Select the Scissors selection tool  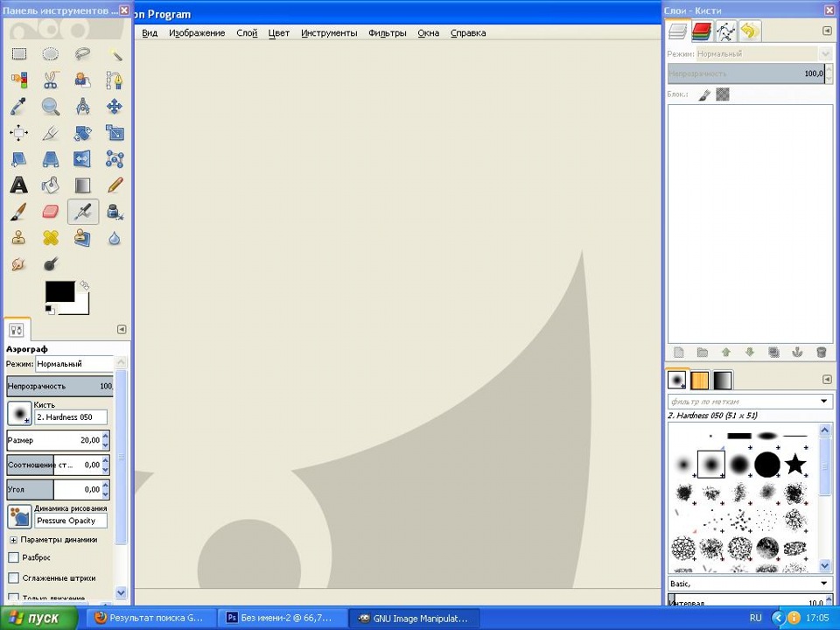51,80
